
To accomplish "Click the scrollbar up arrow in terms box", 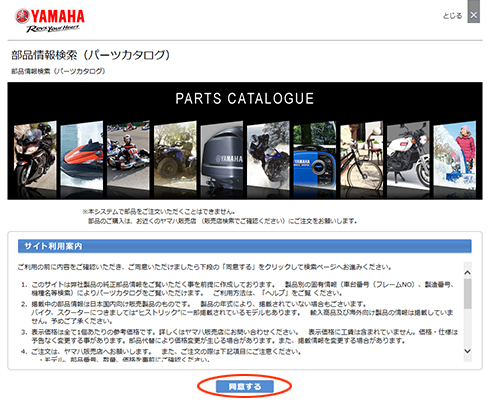I will 468,273.
